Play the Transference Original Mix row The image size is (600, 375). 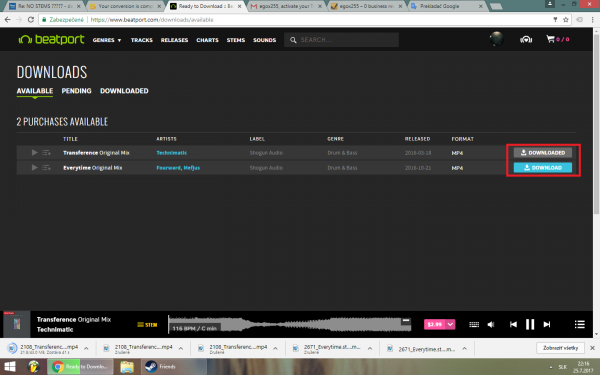34,153
